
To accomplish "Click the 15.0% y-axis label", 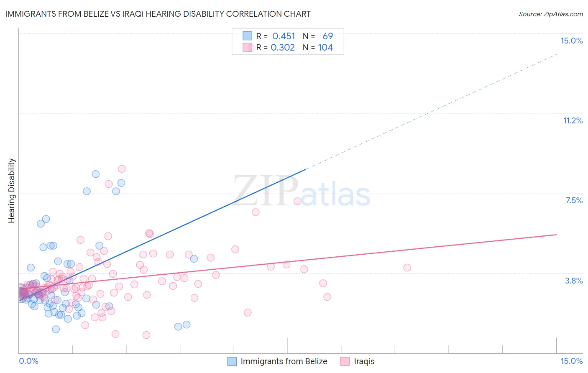I will click(571, 41).
